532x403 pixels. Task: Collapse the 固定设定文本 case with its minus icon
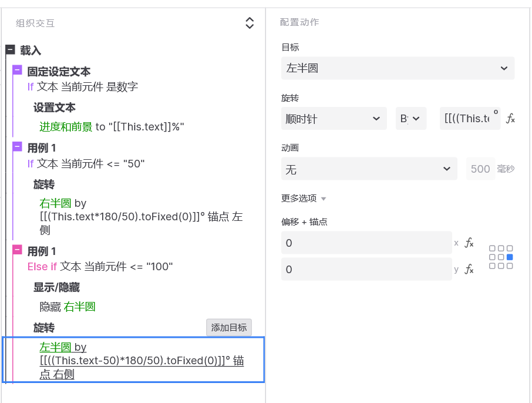[x=18, y=70]
